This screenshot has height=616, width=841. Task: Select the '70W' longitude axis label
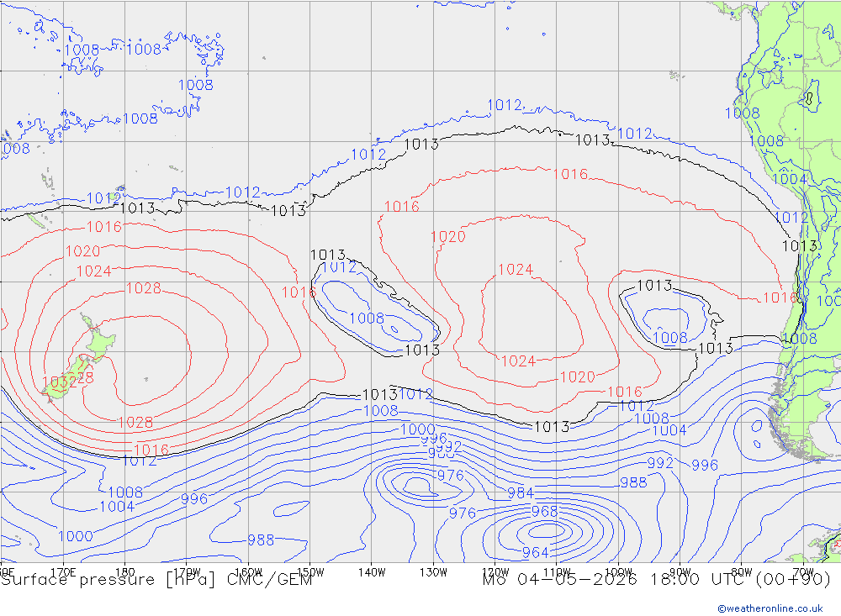coord(803,572)
